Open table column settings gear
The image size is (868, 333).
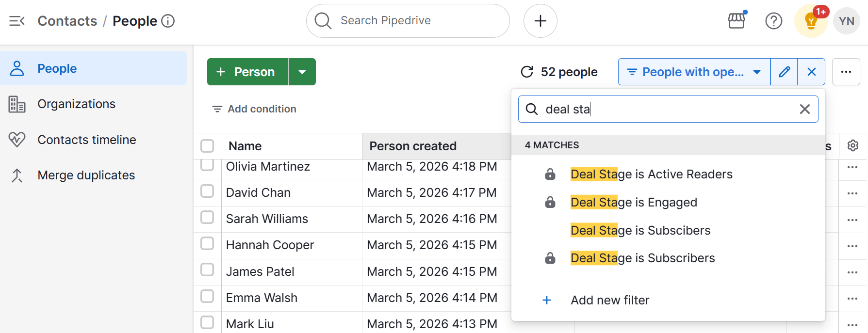tap(853, 145)
